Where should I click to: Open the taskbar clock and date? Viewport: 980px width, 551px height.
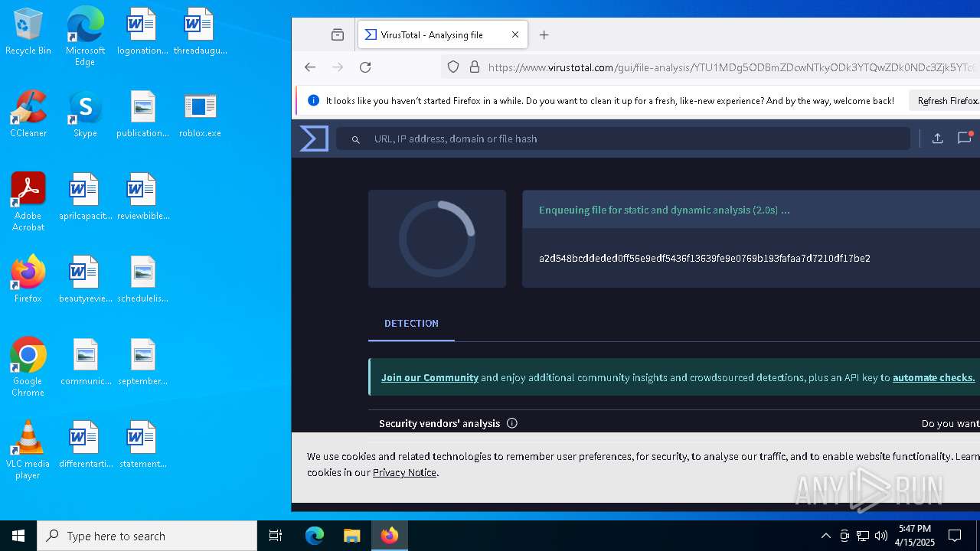tap(915, 536)
